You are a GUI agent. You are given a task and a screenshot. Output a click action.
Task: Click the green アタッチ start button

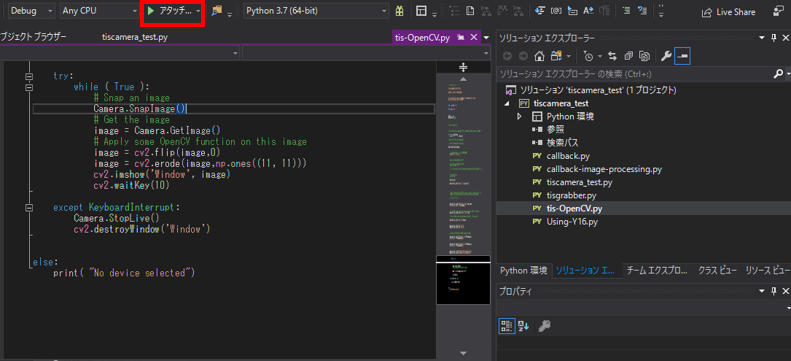pos(170,11)
